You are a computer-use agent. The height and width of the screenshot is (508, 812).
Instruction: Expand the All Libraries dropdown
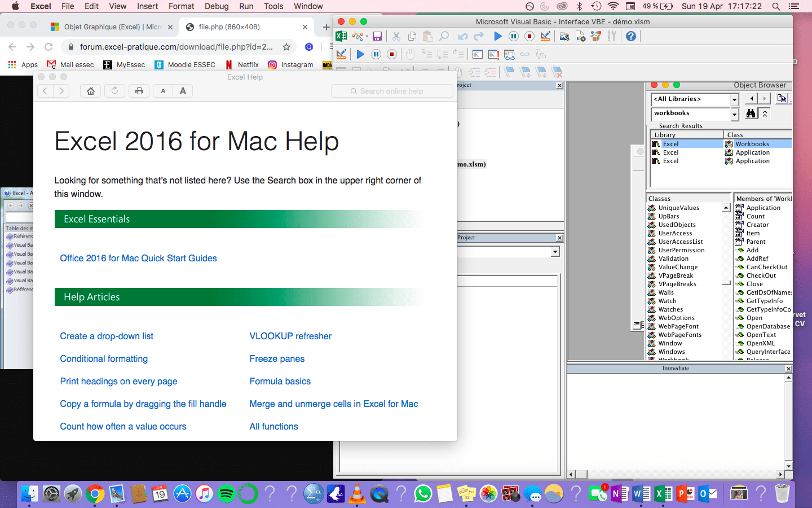734,99
